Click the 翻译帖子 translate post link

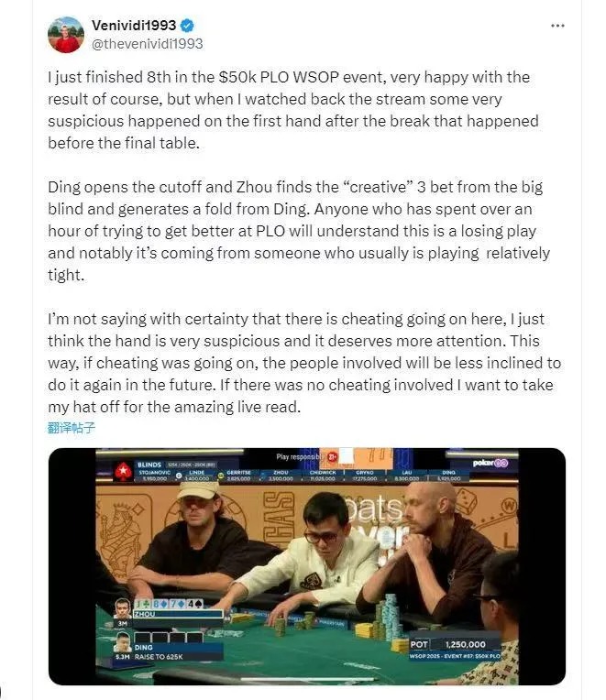click(x=72, y=428)
